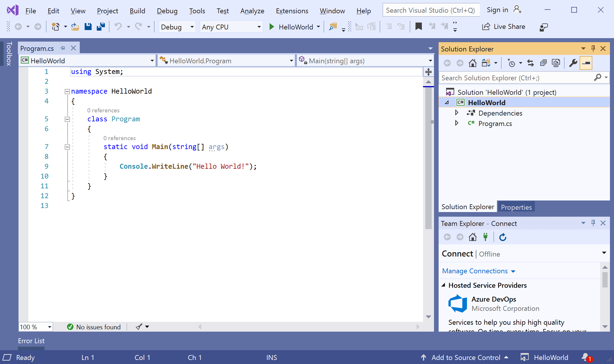Click the Save All files icon
Image resolution: width=614 pixels, height=364 pixels.
[101, 27]
